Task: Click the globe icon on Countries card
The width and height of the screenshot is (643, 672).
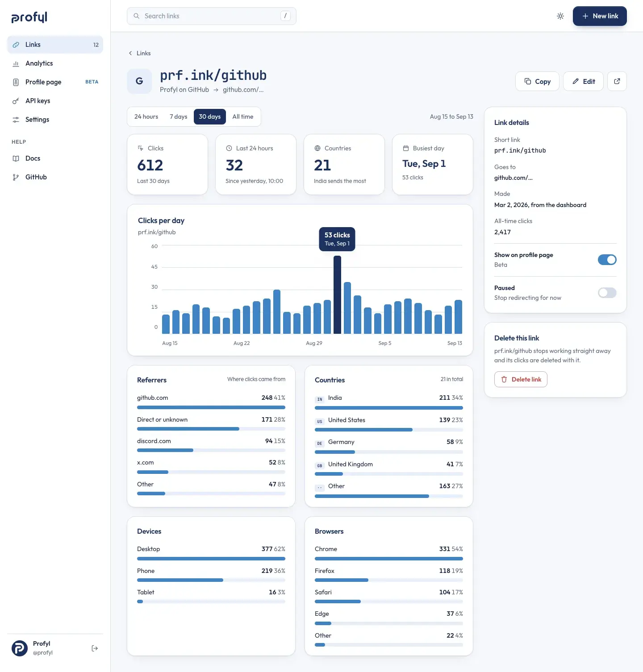Action: pyautogui.click(x=317, y=148)
